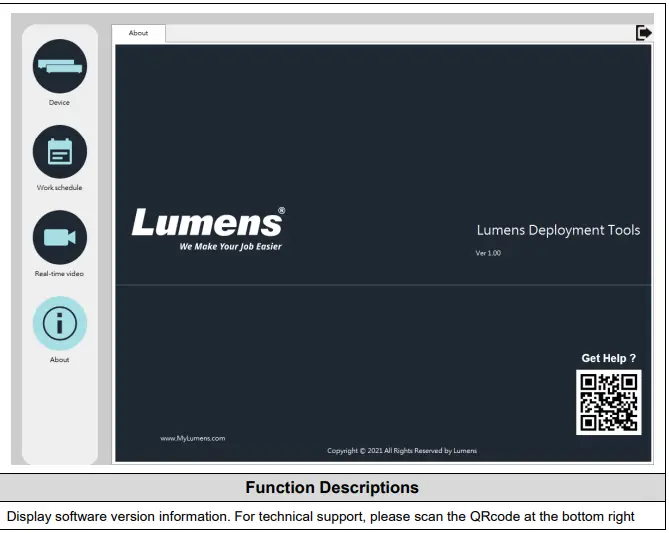Image resolution: width=669 pixels, height=533 pixels.
Task: Open the Device section icon
Action: pyautogui.click(x=60, y=66)
